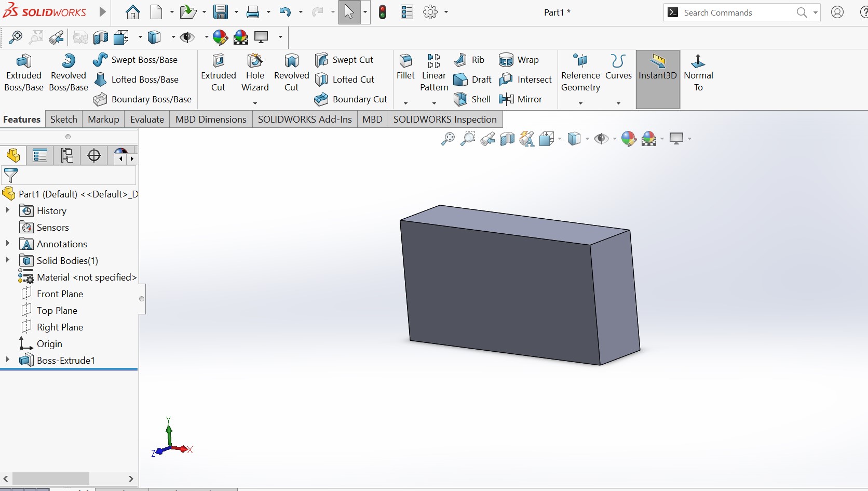The width and height of the screenshot is (868, 491).
Task: Switch to MBD Dimensions tab
Action: [x=211, y=119]
